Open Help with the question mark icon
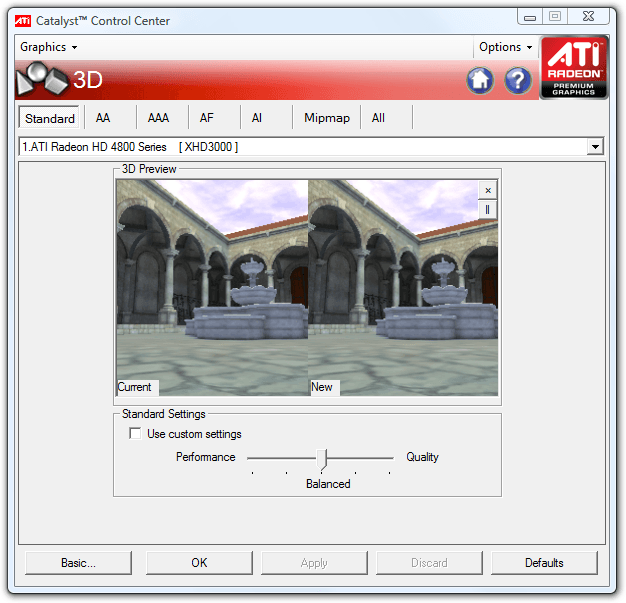The image size is (626, 603). point(518,80)
